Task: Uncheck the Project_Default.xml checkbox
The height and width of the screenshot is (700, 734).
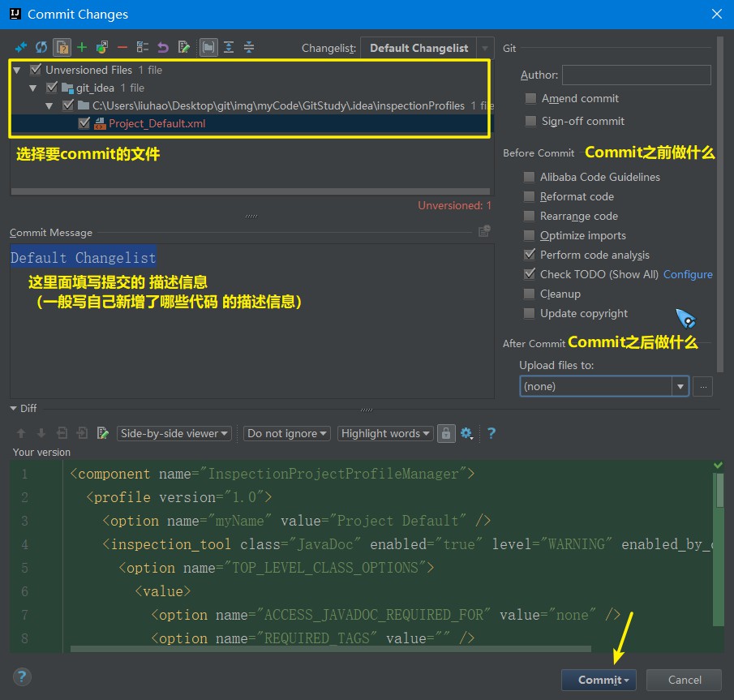Action: click(84, 123)
